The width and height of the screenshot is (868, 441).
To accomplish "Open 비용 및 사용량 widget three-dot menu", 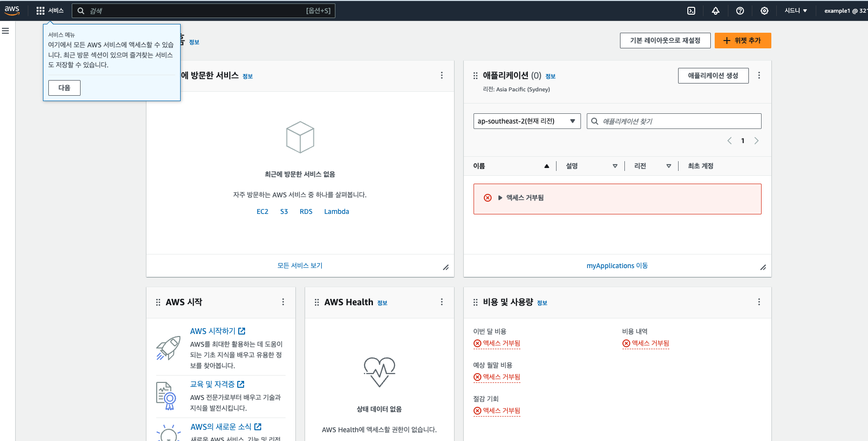I will [759, 302].
